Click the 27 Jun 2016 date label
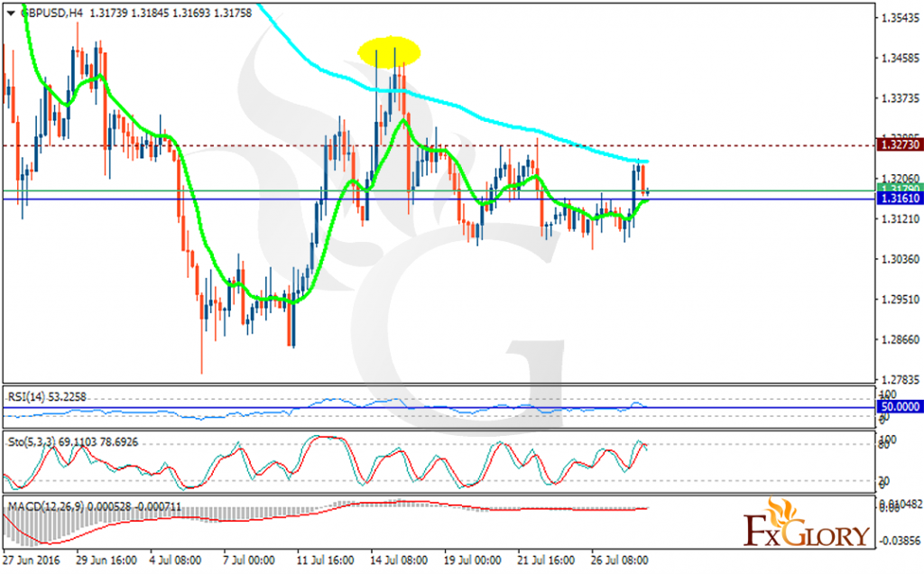The width and height of the screenshot is (924, 574). point(32,560)
